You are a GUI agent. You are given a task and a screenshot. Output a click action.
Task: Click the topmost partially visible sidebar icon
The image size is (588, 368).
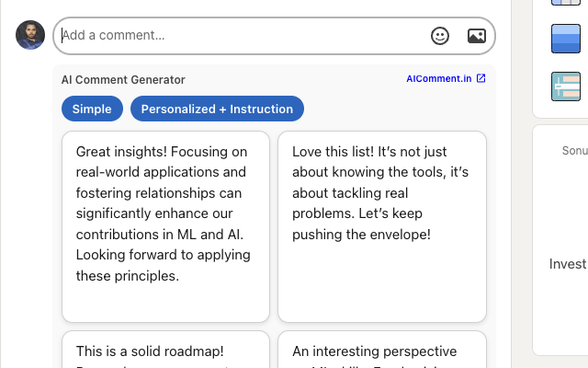(x=566, y=3)
